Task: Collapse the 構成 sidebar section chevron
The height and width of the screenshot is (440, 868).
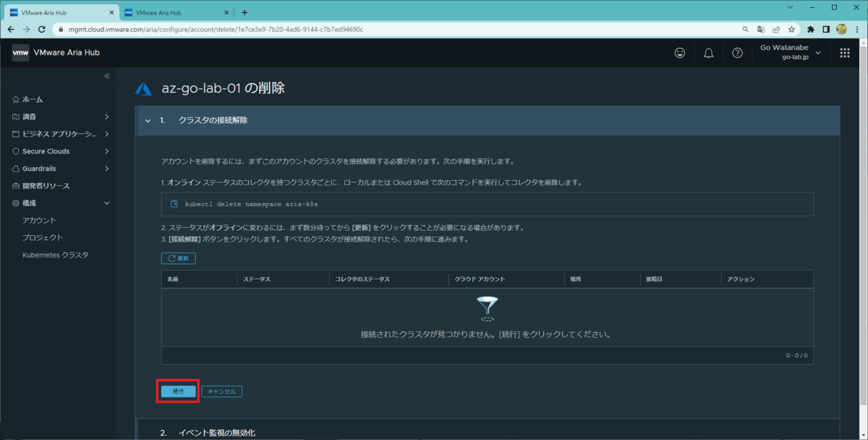Action: 106,203
